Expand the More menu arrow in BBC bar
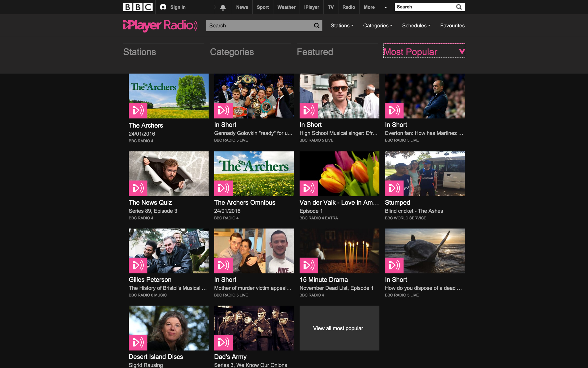This screenshot has height=368, width=588. click(385, 8)
